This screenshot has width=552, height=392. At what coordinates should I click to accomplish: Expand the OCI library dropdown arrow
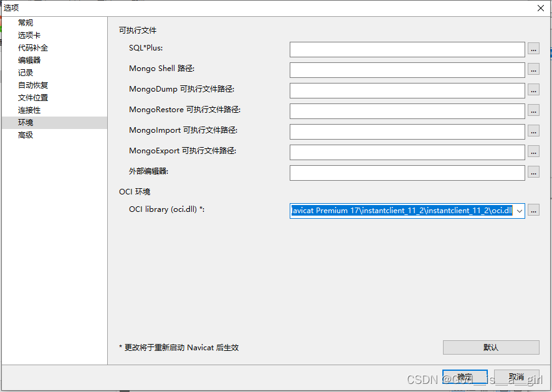click(x=519, y=211)
